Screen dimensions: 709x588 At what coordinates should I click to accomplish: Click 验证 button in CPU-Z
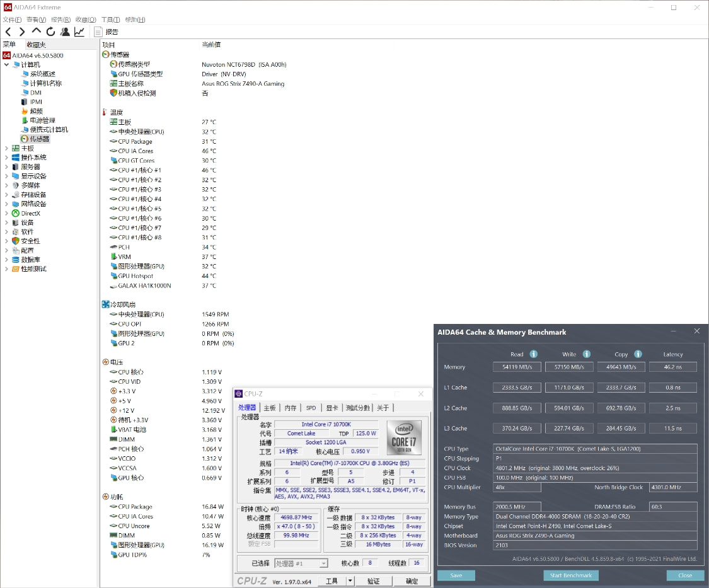point(374,581)
